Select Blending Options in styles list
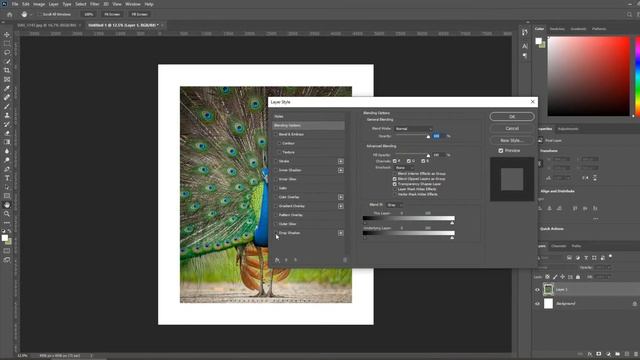Viewport: 640px width, 360px height. point(309,125)
